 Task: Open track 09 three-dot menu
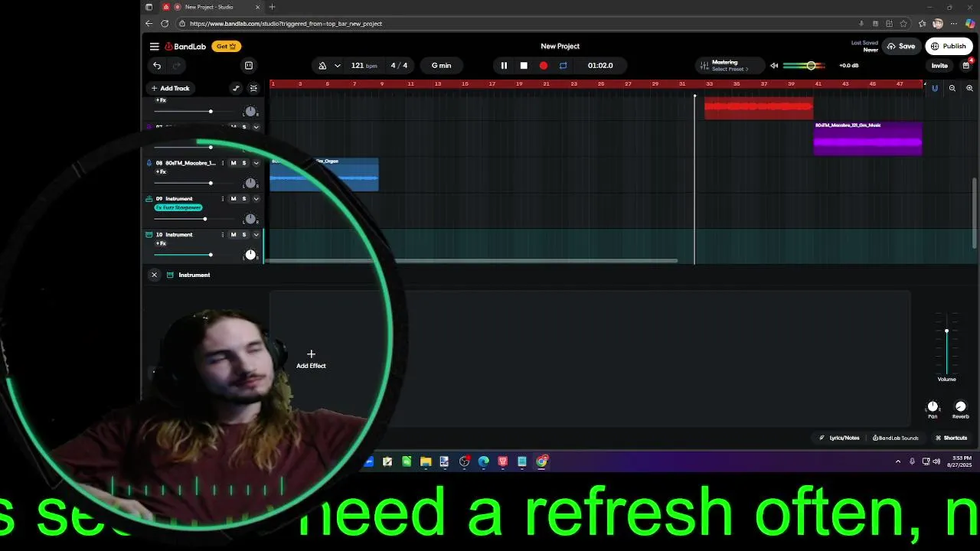(x=223, y=199)
